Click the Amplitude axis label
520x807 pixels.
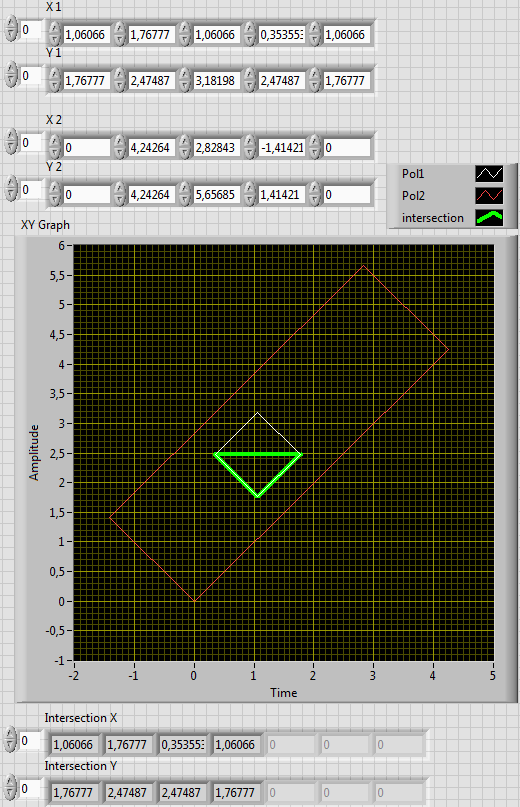coord(34,452)
